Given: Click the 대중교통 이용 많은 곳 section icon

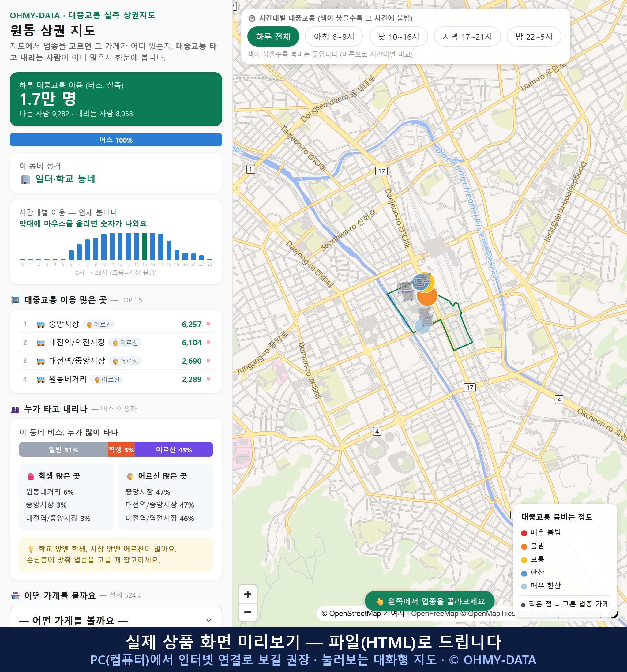Looking at the screenshot, I should 15,300.
